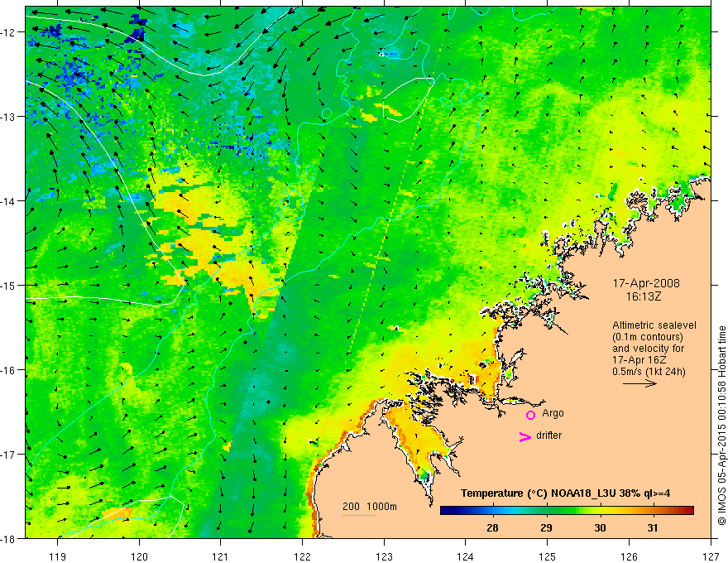Click the cyan bathymetry legend line

[x=359, y=516]
